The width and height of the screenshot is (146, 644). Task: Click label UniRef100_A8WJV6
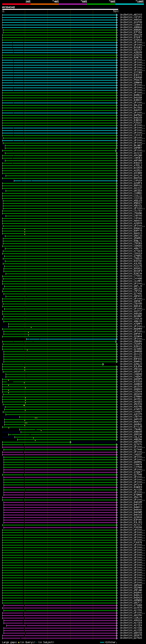click(x=131, y=321)
